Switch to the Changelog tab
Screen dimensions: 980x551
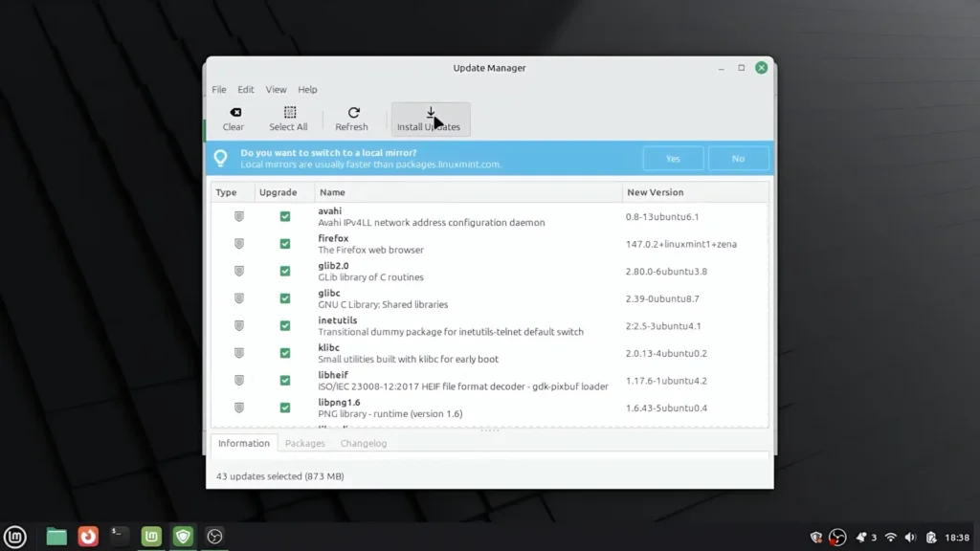point(364,443)
